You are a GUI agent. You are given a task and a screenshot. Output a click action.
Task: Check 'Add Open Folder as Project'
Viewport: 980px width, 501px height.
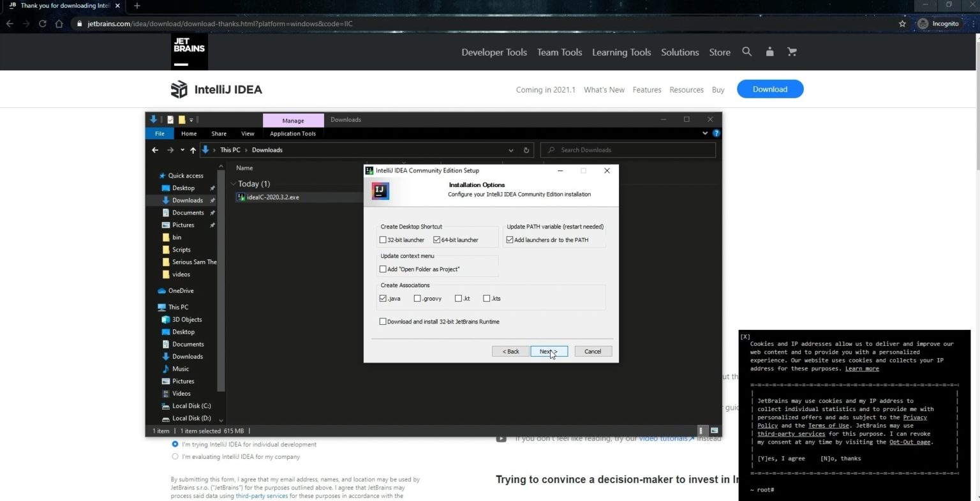coord(383,269)
